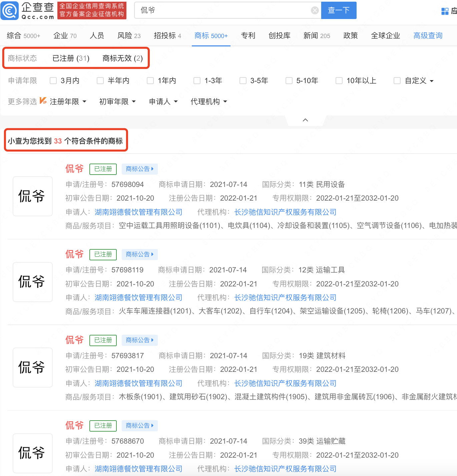Open 侃爷 title of the 39类 运输贮藏 record

(74, 425)
